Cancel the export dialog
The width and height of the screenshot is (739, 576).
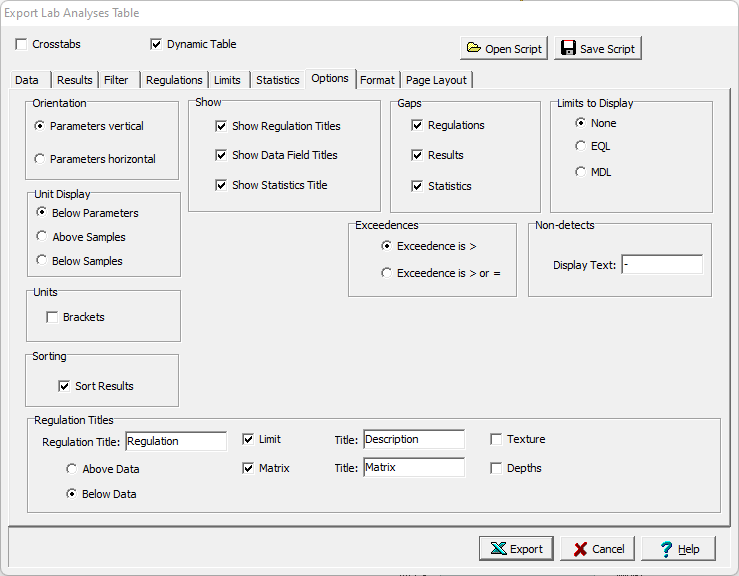597,548
